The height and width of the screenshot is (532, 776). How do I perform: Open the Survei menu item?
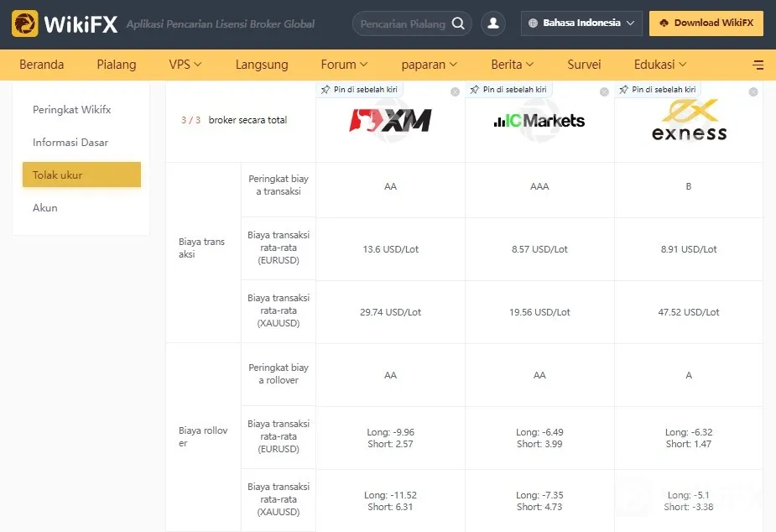(584, 65)
